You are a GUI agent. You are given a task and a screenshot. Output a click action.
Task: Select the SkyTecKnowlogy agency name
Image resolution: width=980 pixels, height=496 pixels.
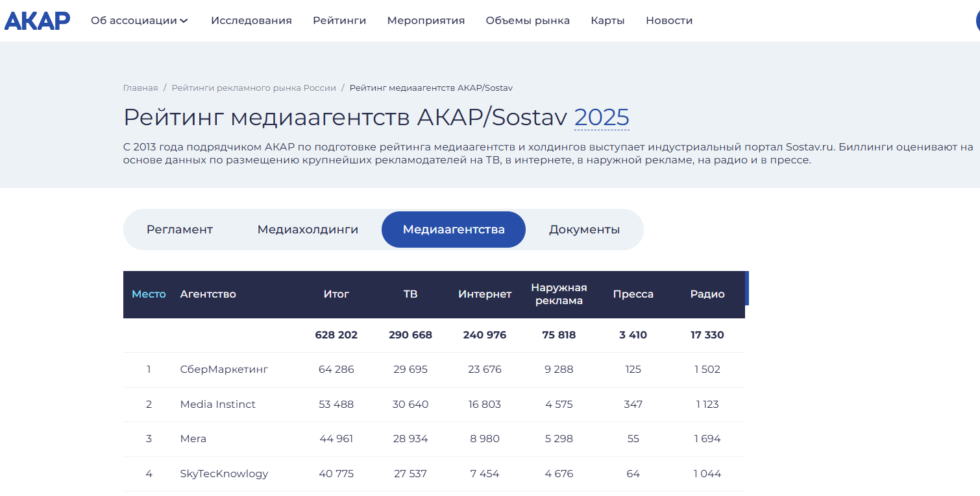click(x=224, y=474)
